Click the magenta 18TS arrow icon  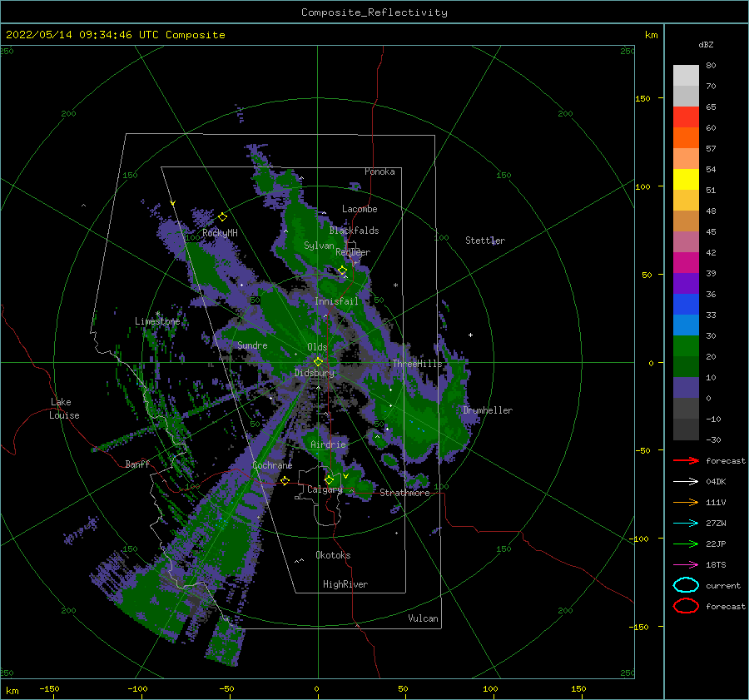[686, 565]
